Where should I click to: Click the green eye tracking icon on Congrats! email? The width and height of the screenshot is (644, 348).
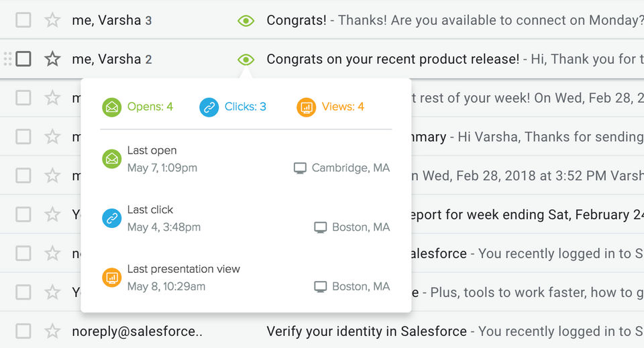pyautogui.click(x=246, y=21)
